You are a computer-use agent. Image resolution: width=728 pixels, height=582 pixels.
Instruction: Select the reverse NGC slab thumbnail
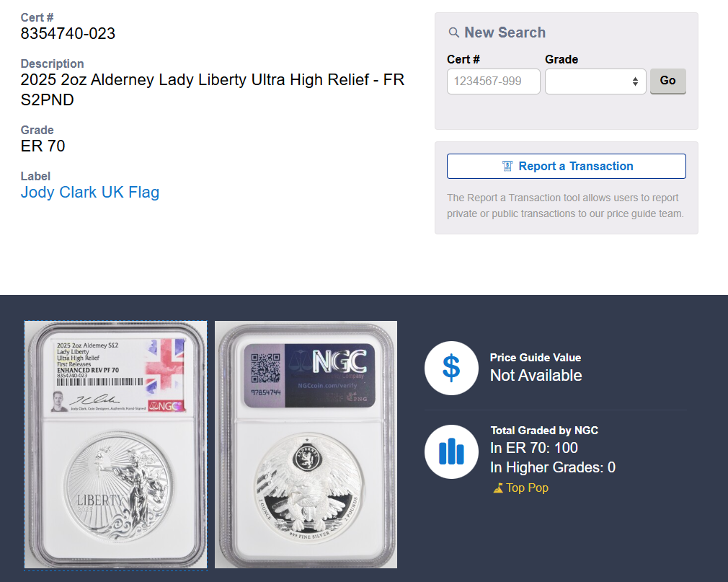pyautogui.click(x=306, y=444)
